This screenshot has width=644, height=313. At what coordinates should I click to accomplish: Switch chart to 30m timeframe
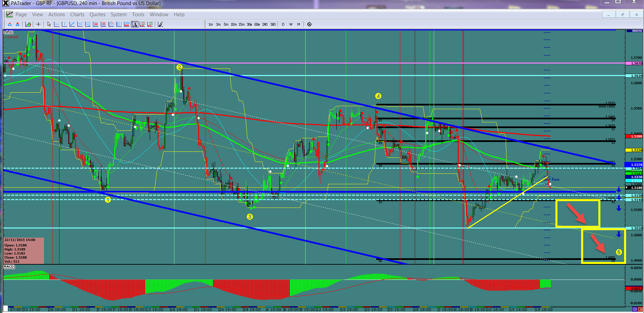coord(249,24)
